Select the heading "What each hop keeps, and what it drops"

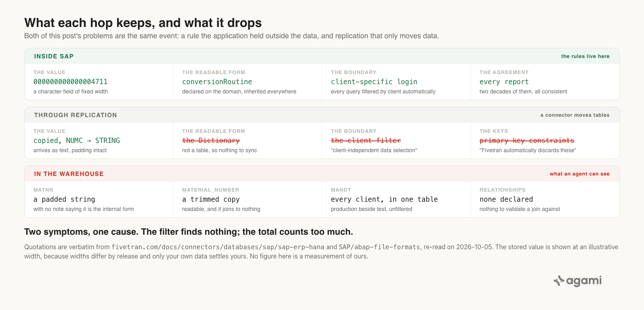pos(143,23)
